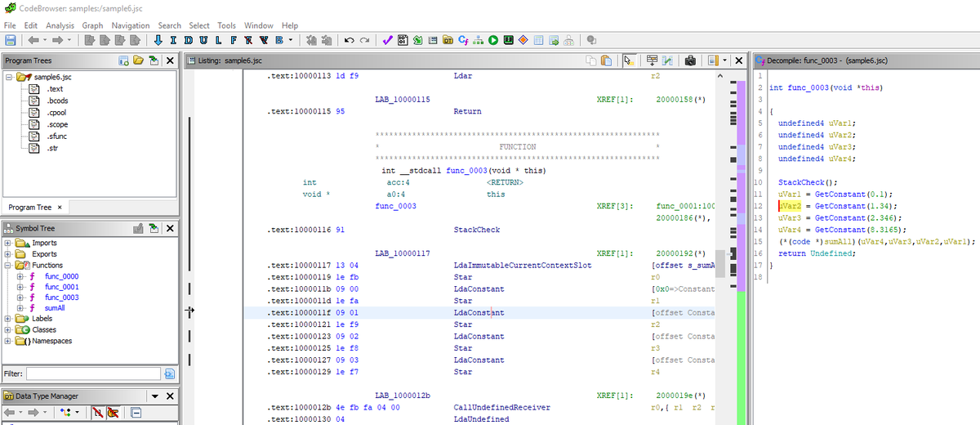Click the LAB_1000012b label in the Listing

click(x=403, y=396)
